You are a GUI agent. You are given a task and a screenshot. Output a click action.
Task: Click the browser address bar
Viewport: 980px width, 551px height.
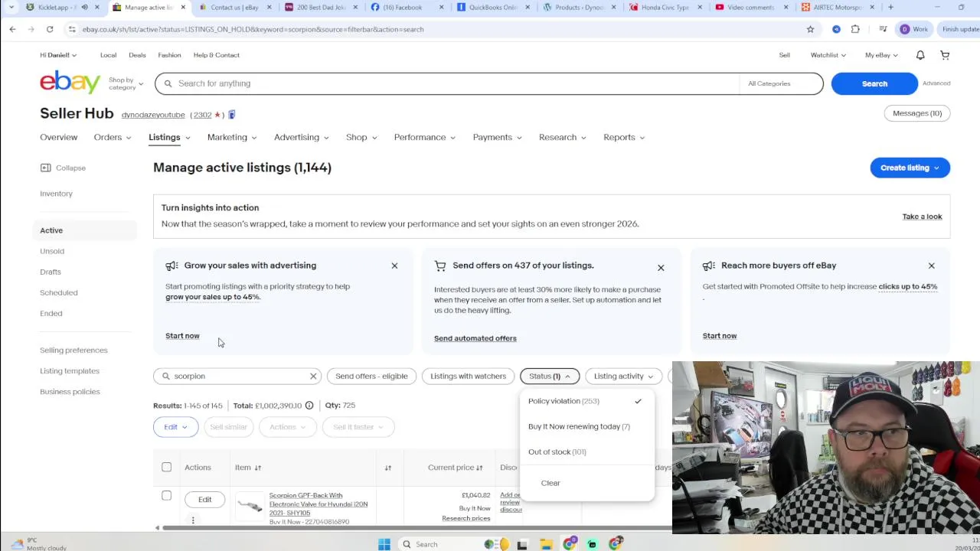click(436, 29)
